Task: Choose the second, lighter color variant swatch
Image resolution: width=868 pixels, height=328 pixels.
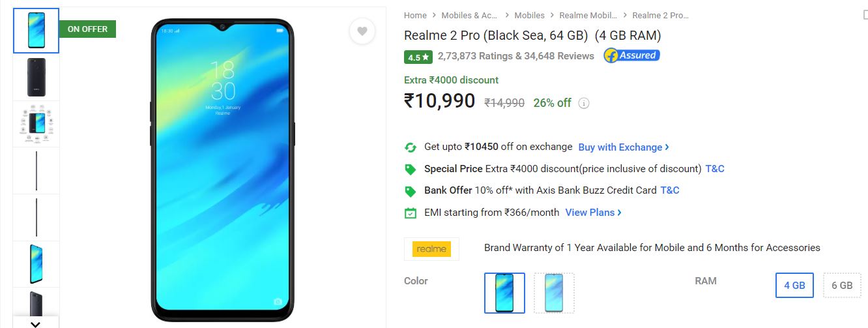Action: pos(554,292)
